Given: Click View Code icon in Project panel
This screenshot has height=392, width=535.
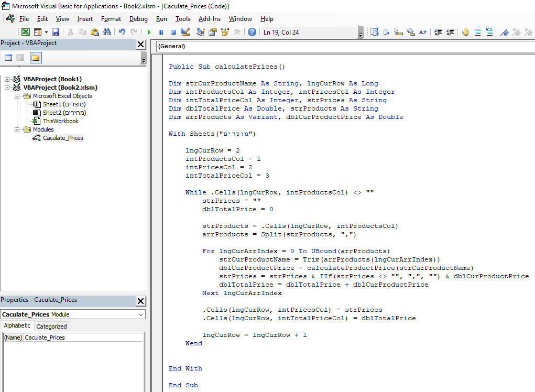Looking at the screenshot, I should (x=8, y=58).
